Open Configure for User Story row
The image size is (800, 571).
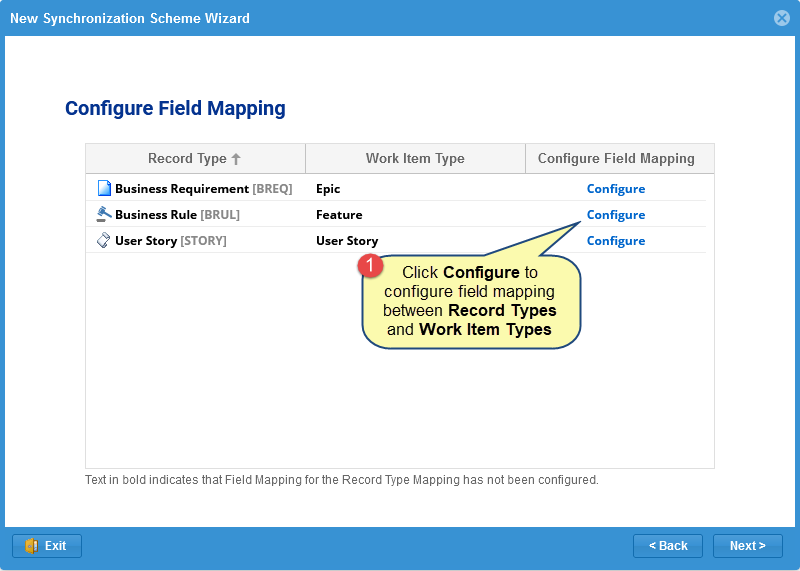[x=615, y=241]
